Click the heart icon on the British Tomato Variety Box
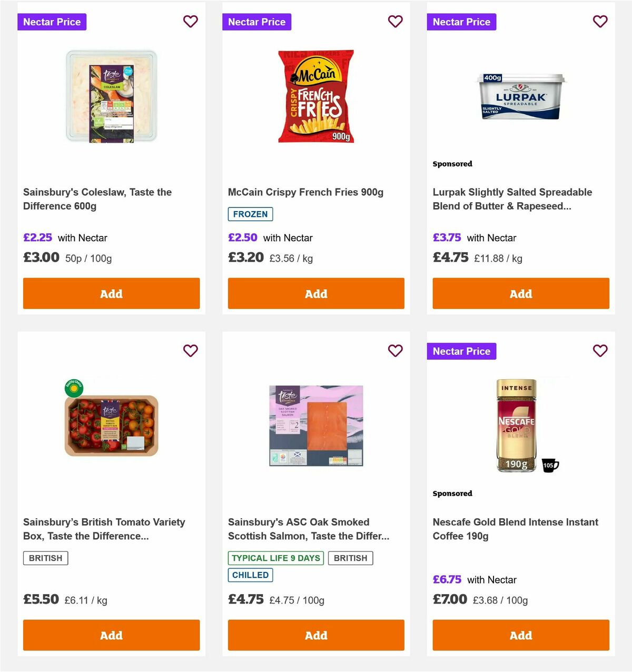632x672 pixels. (190, 350)
